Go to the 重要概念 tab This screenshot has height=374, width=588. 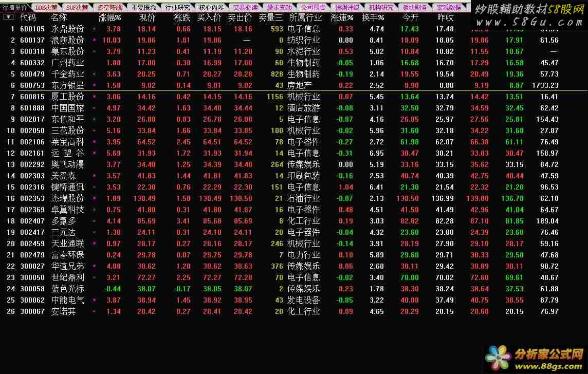point(143,7)
